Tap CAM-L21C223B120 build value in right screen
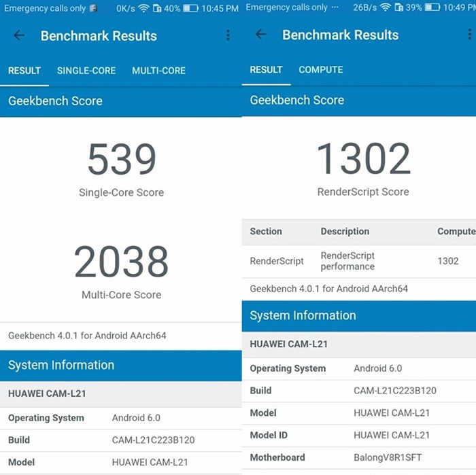Viewport: 476px width, 475px height. click(395, 390)
